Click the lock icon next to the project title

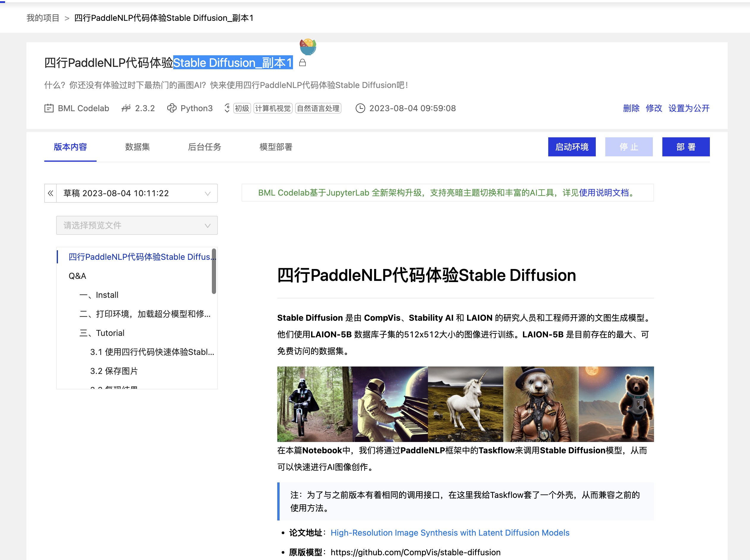[x=303, y=63]
